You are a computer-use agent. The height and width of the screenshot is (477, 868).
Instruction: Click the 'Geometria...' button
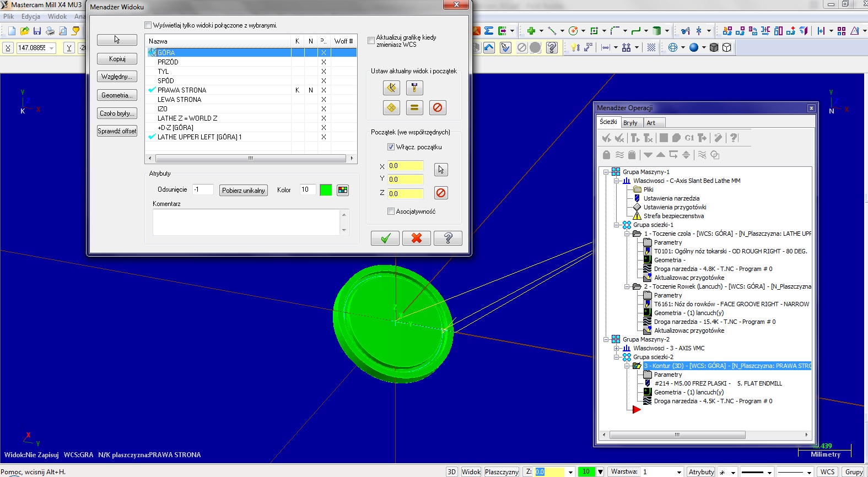tap(117, 95)
